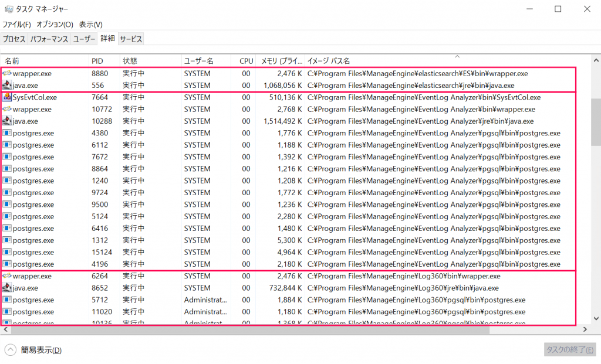
Task: Click the postgres.exe icon for PID 6112
Action: pyautogui.click(x=7, y=145)
